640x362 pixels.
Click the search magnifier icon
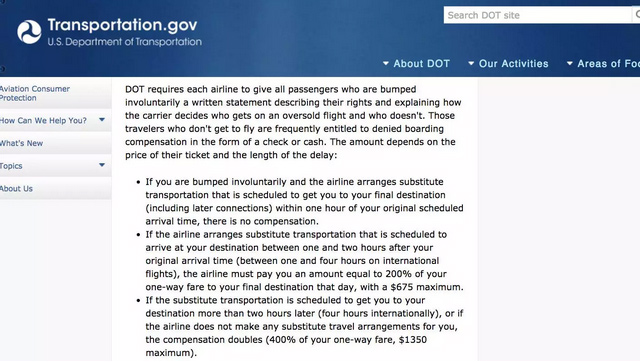coord(636,15)
